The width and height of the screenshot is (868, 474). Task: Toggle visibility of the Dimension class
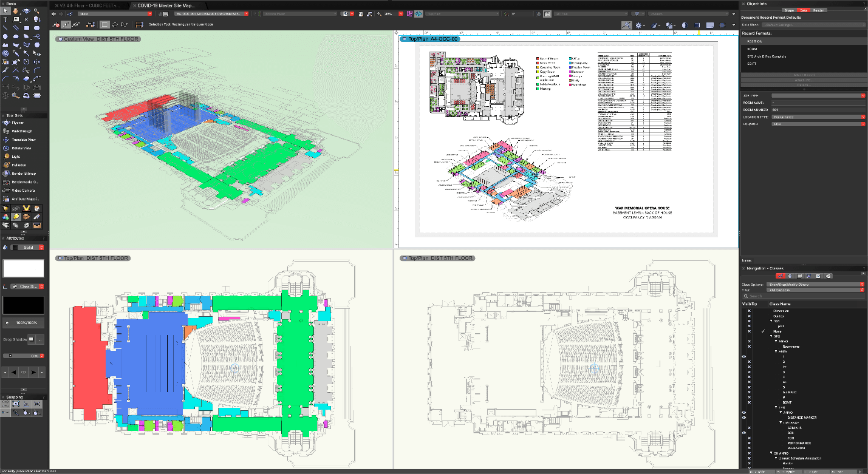[x=749, y=311]
